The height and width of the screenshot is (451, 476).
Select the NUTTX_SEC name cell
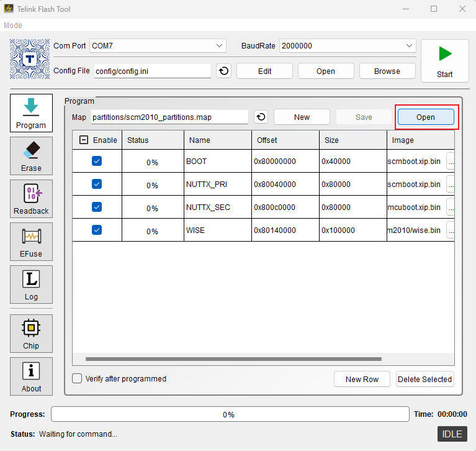tap(218, 207)
